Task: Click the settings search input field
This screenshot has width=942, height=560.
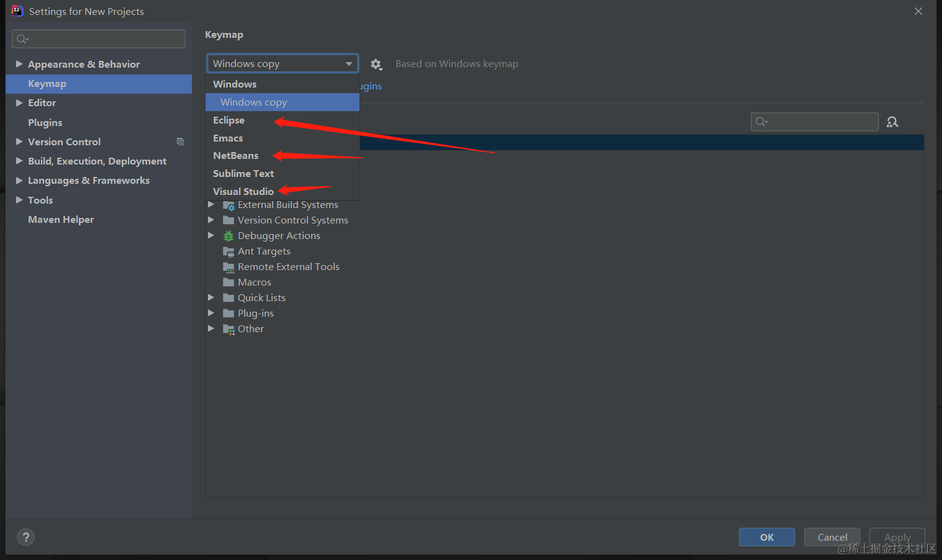Action: point(99,38)
